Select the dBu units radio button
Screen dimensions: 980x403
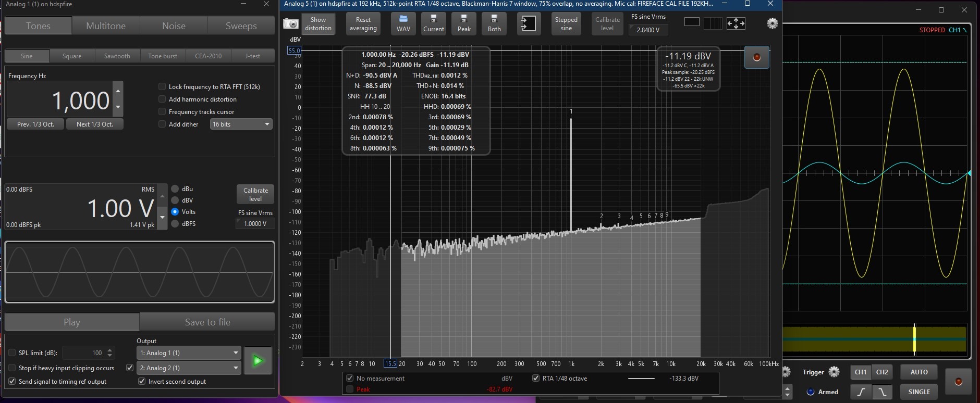click(175, 189)
